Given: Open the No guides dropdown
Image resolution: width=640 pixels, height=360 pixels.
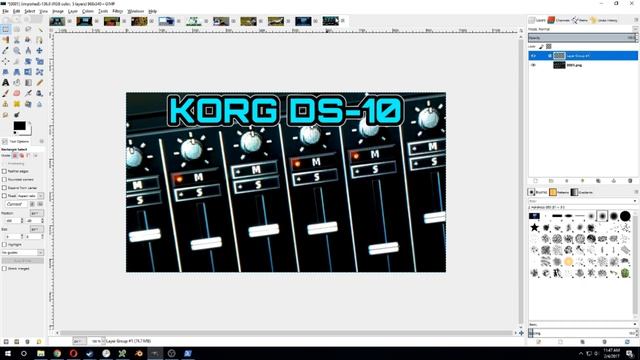Looking at the screenshot, I should 22,253.
